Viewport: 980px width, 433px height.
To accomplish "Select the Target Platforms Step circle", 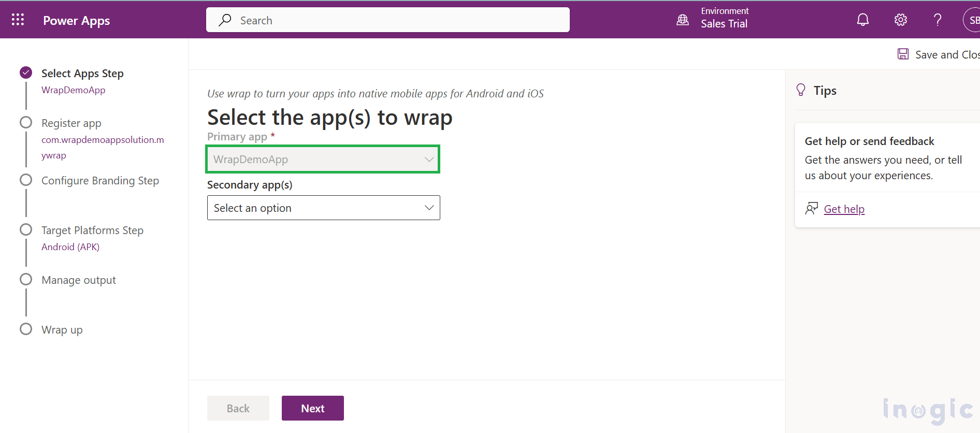I will 26,229.
